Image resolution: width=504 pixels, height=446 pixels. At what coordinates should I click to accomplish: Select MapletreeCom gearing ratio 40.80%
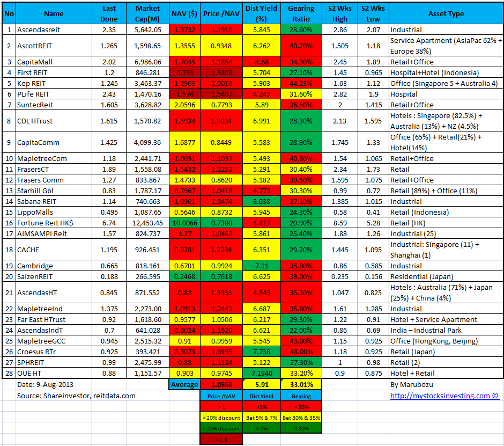click(301, 159)
